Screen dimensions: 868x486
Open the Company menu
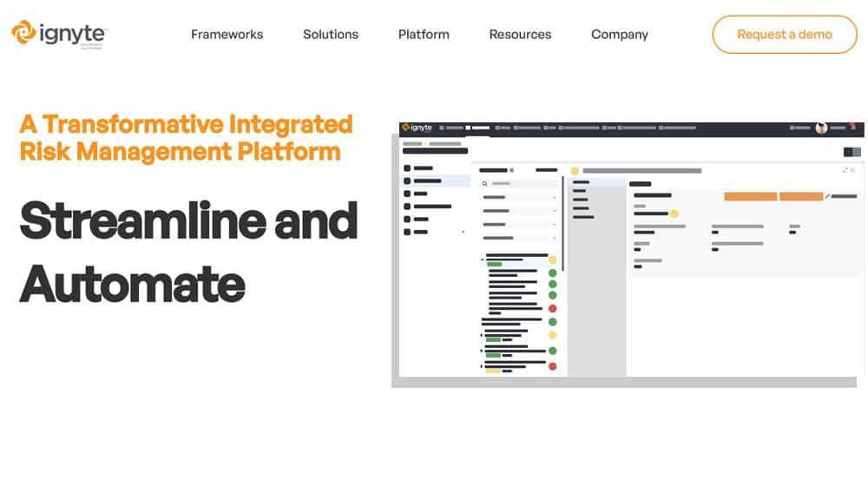pyautogui.click(x=620, y=35)
